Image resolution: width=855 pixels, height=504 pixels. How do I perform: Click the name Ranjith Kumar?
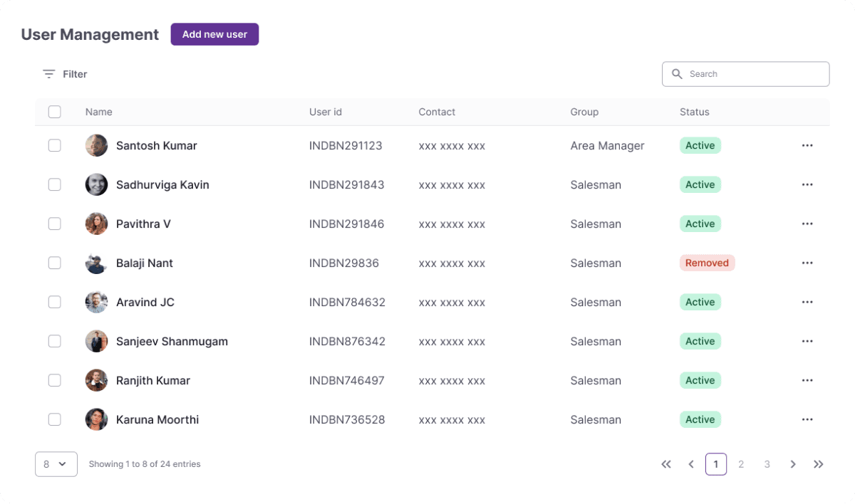pyautogui.click(x=153, y=380)
